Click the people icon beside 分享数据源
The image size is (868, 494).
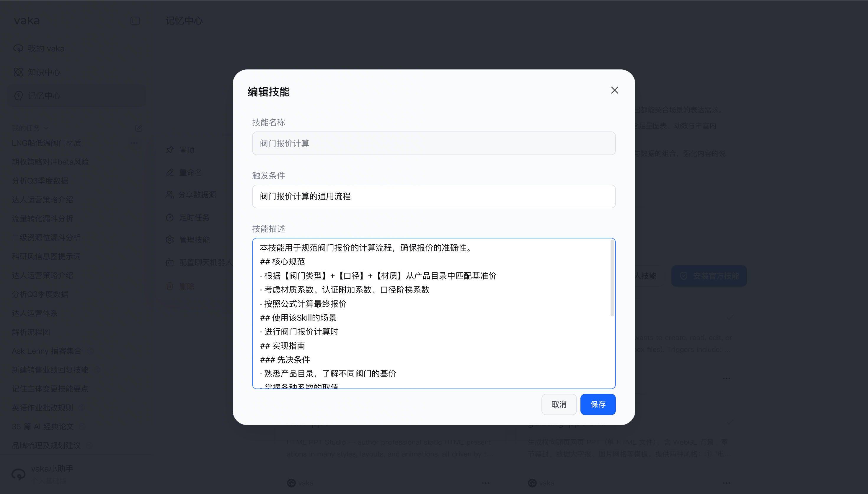coord(170,195)
